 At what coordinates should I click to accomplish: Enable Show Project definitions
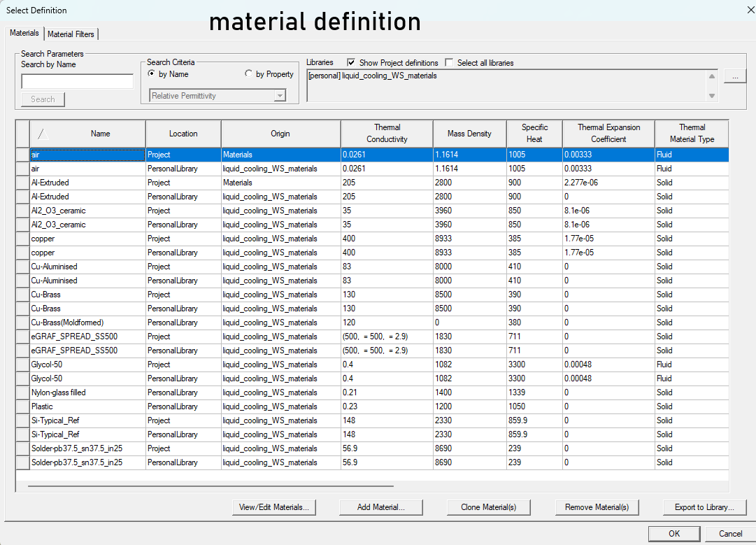[351, 62]
